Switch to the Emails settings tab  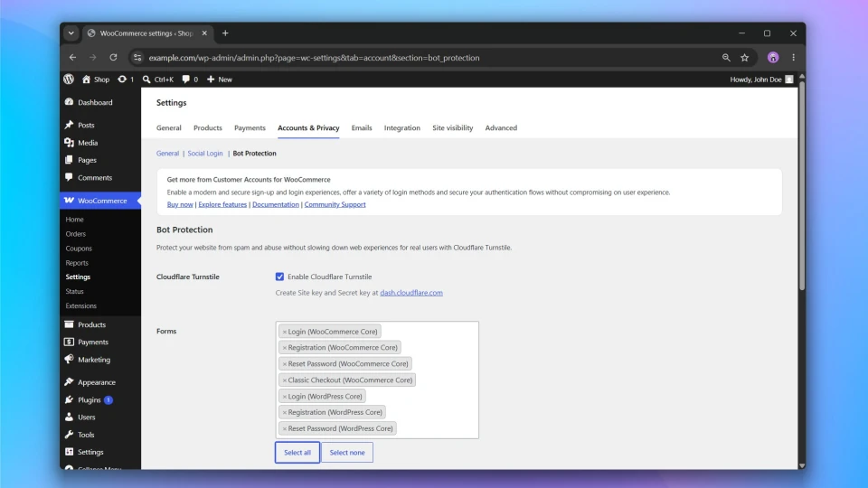362,127
